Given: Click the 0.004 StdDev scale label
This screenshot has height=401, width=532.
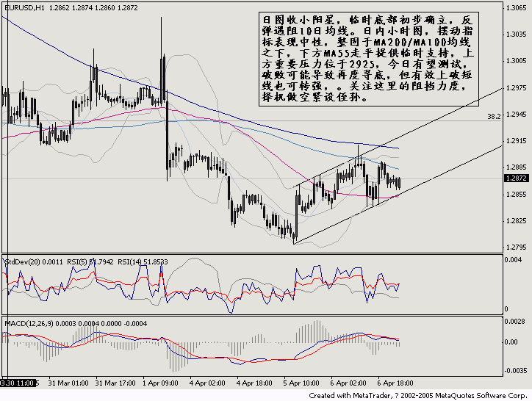Looking at the screenshot, I should [513, 260].
